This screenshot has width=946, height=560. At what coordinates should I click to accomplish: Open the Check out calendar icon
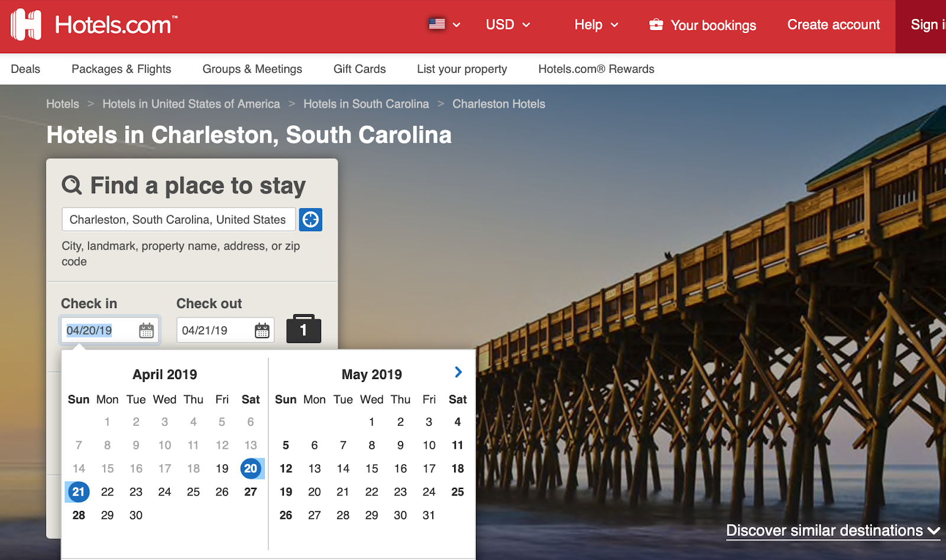pyautogui.click(x=262, y=330)
